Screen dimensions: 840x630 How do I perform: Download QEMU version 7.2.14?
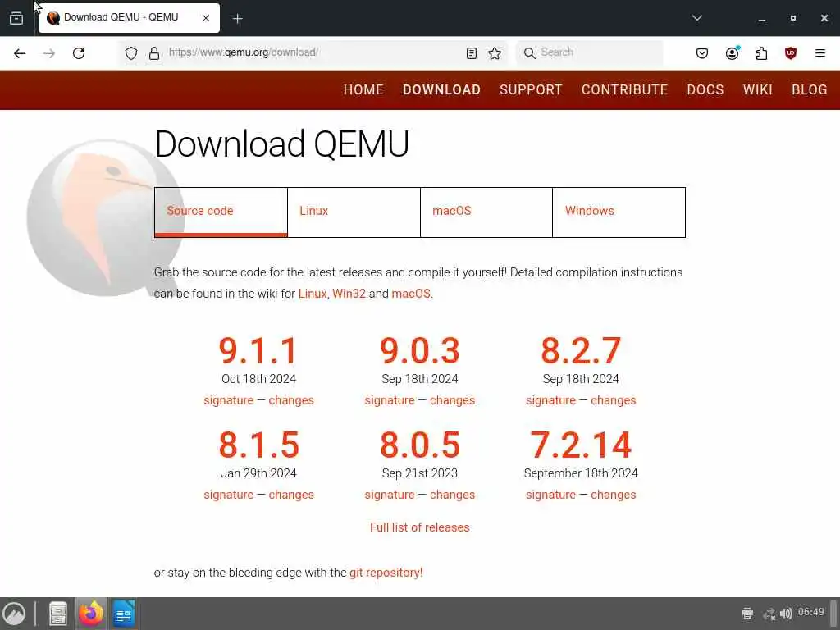[x=582, y=445]
